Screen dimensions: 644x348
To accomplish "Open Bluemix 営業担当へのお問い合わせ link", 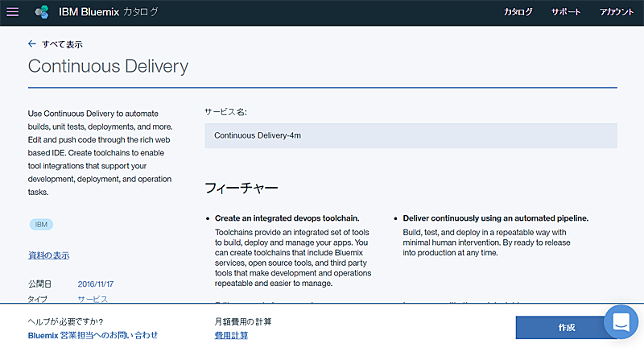I will (x=93, y=335).
